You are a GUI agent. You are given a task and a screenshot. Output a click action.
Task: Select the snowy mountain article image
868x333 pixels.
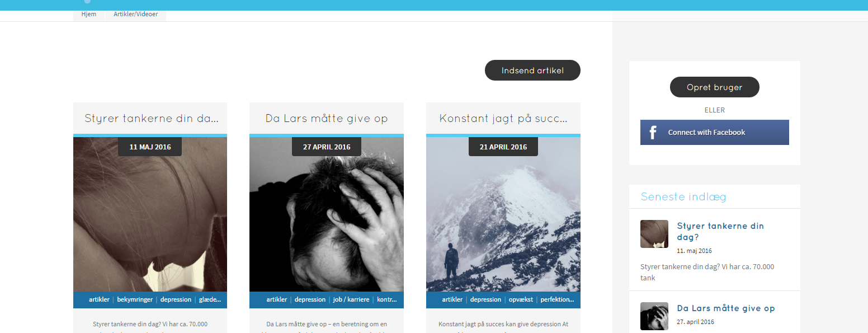point(503,214)
